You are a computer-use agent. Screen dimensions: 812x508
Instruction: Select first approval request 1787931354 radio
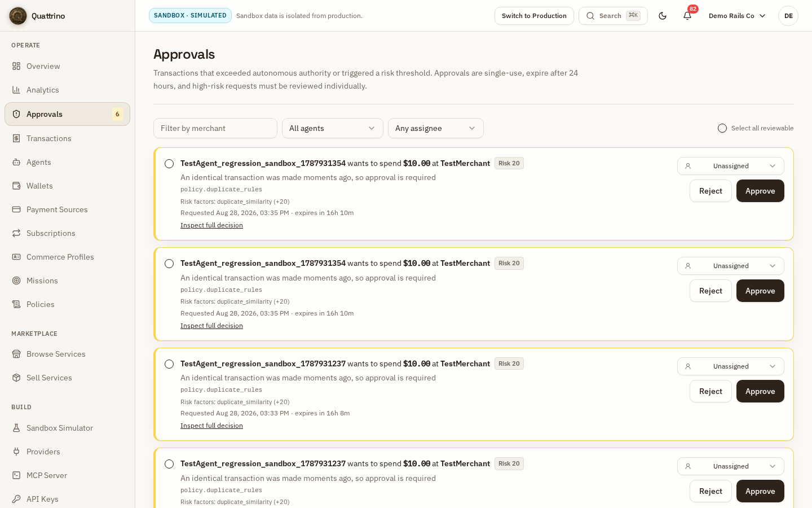pyautogui.click(x=169, y=164)
